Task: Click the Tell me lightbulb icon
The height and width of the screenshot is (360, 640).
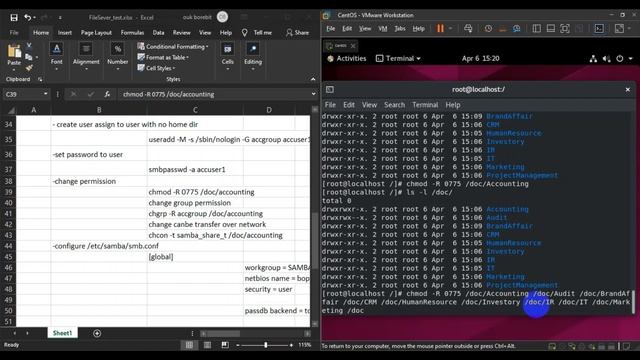Action: click(x=244, y=33)
